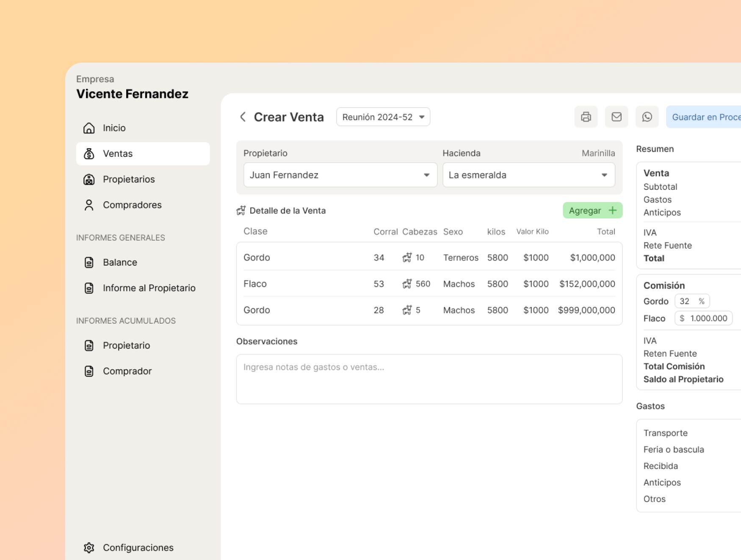This screenshot has height=560, width=741.
Task: Click Guardar en Proceso button
Action: tap(704, 117)
